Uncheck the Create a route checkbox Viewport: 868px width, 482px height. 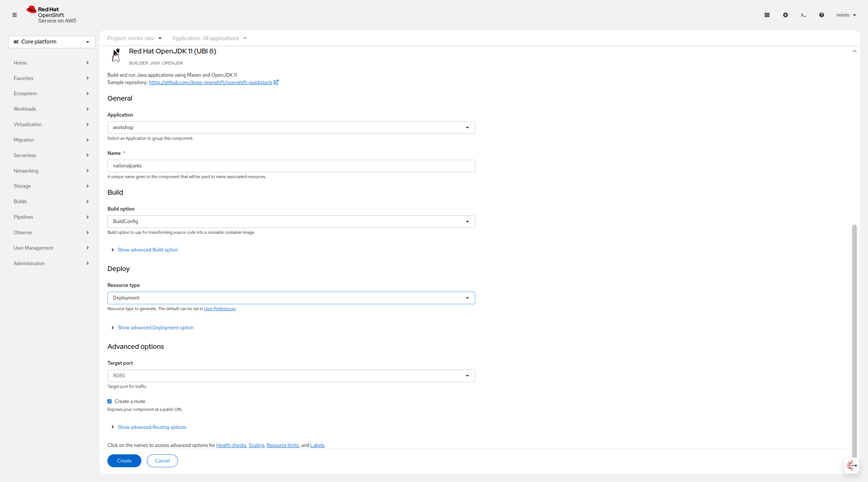(110, 402)
